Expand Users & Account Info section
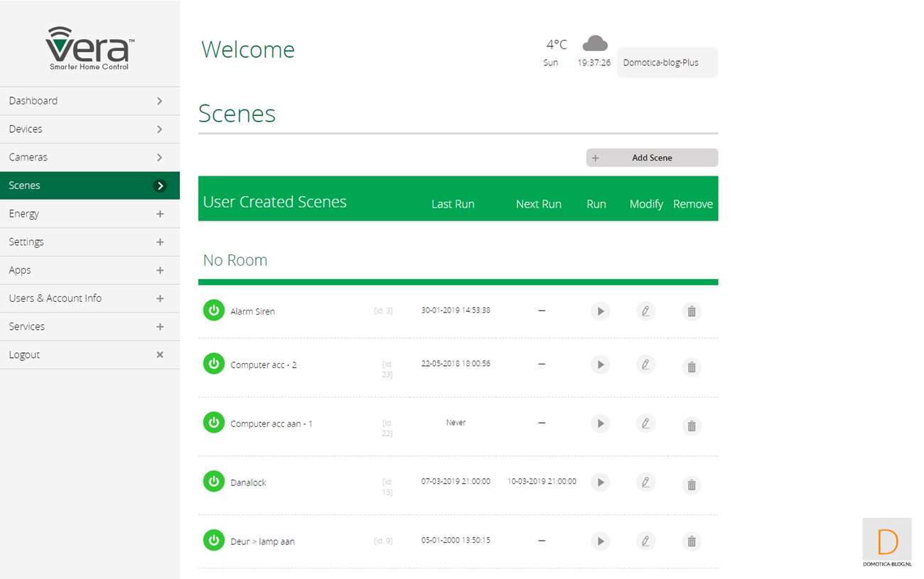 [x=90, y=298]
